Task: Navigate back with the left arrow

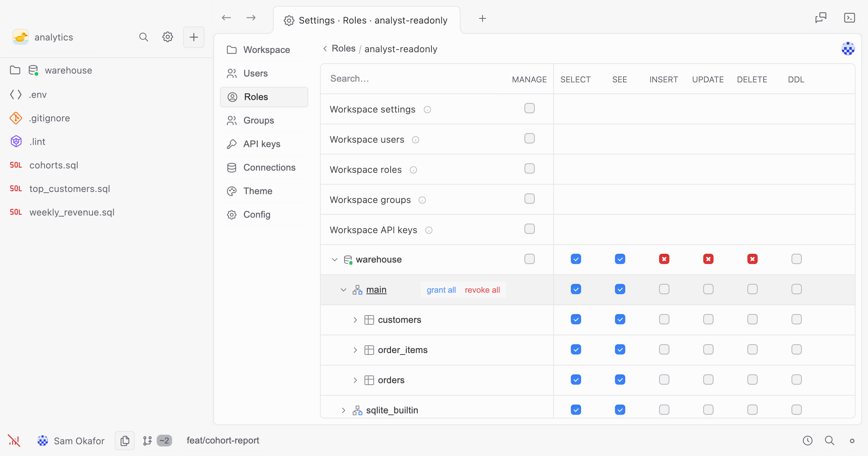Action: coord(226,18)
